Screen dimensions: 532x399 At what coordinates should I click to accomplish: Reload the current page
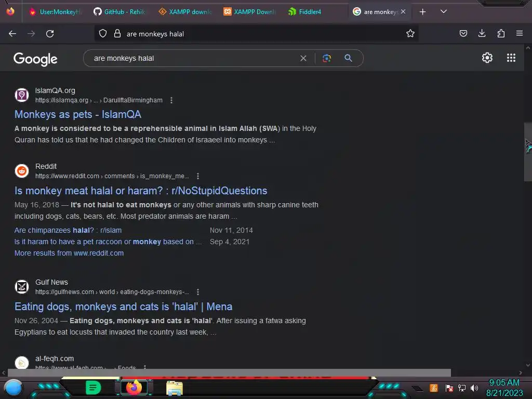click(50, 34)
